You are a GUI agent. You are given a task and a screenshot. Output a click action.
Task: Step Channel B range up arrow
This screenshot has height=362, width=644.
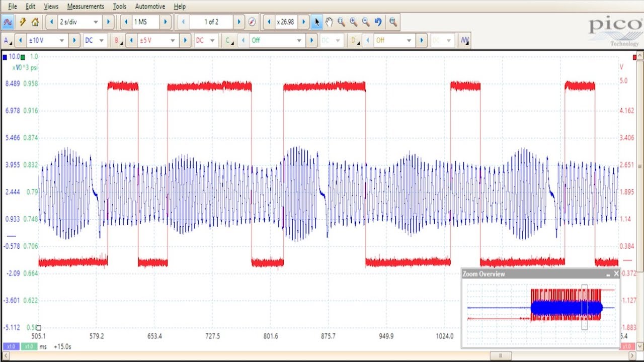tap(185, 40)
